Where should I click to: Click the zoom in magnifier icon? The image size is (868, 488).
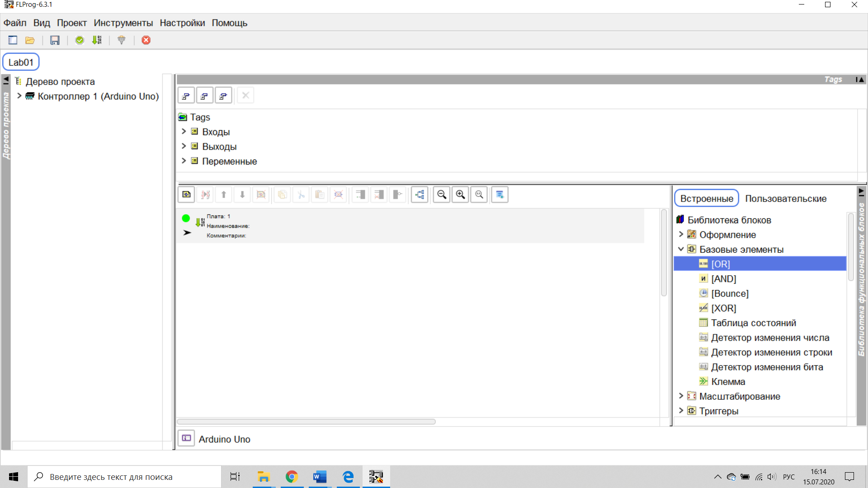click(460, 195)
